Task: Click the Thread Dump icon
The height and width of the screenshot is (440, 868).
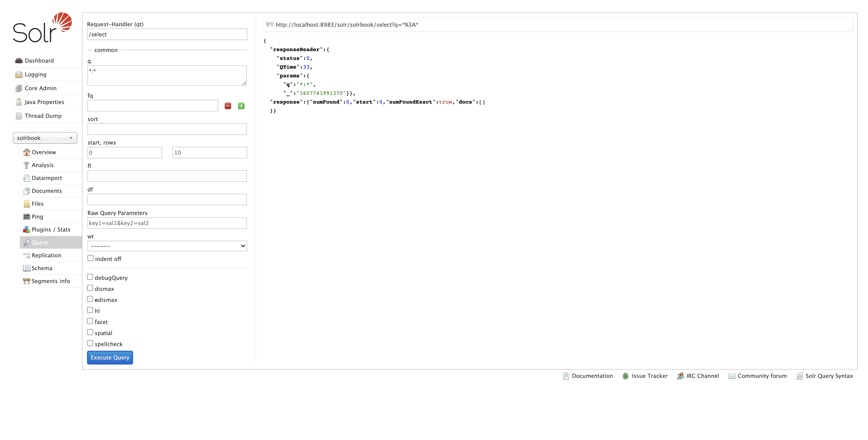Action: click(19, 116)
